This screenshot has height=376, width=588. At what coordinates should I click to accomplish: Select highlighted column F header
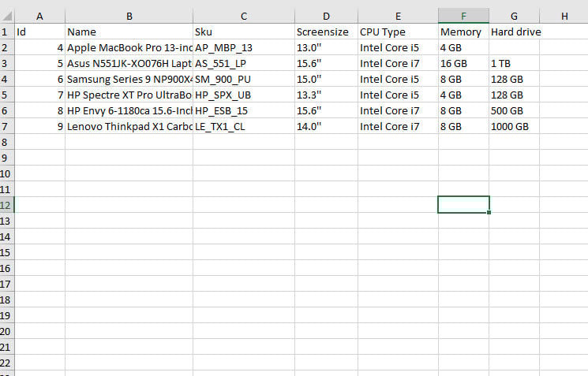coord(463,16)
